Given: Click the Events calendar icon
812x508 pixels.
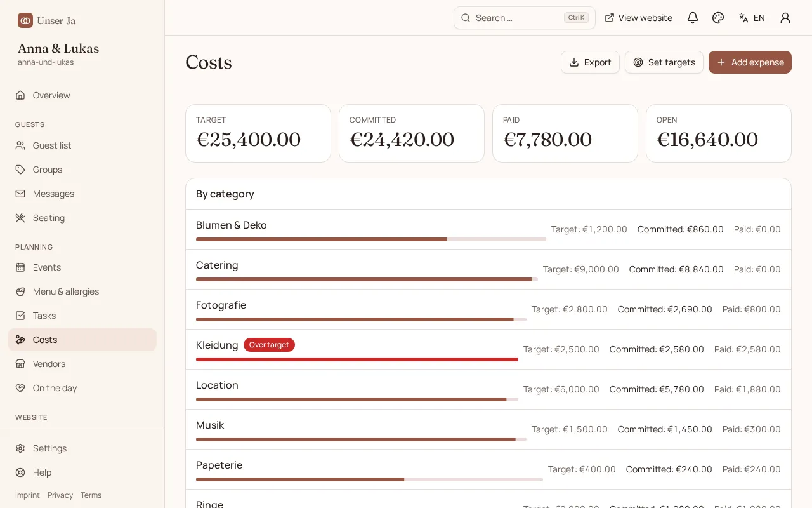Looking at the screenshot, I should [20, 267].
